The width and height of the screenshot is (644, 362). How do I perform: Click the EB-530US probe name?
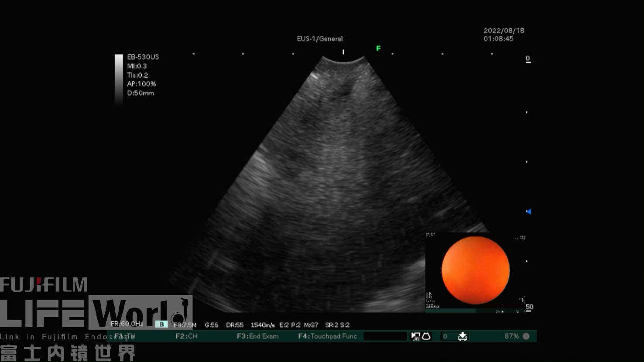coord(143,57)
